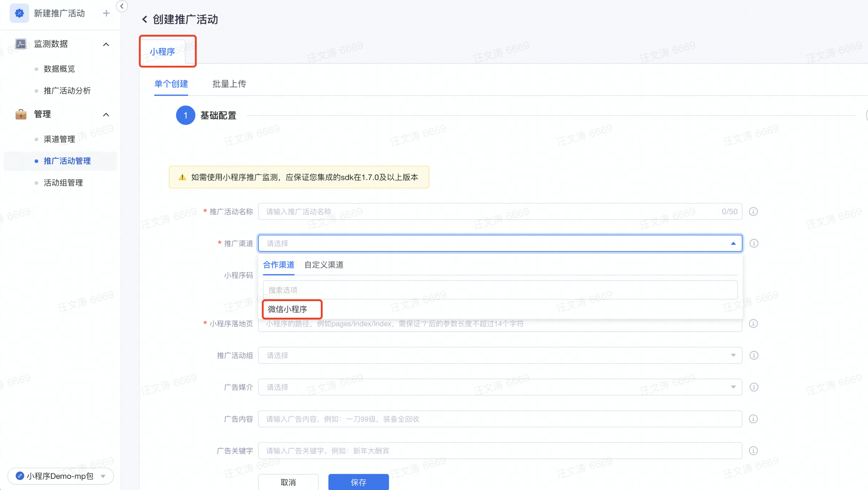
Task: Click the info icon for 小程序落地页
Action: tap(753, 323)
